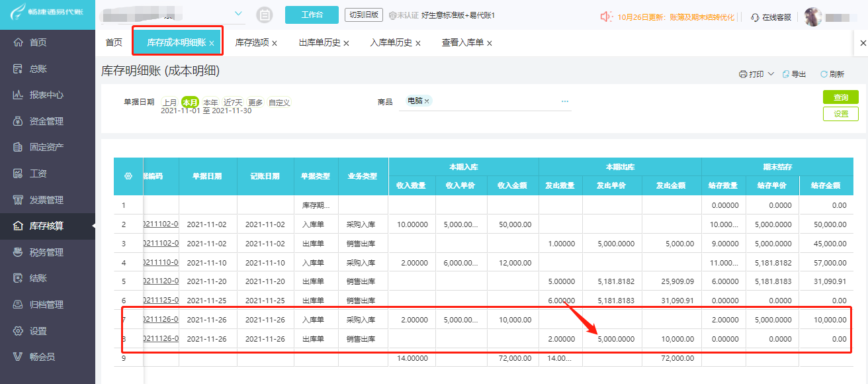Click the green 查询 button
Viewport: 868px width, 384px height.
point(841,97)
